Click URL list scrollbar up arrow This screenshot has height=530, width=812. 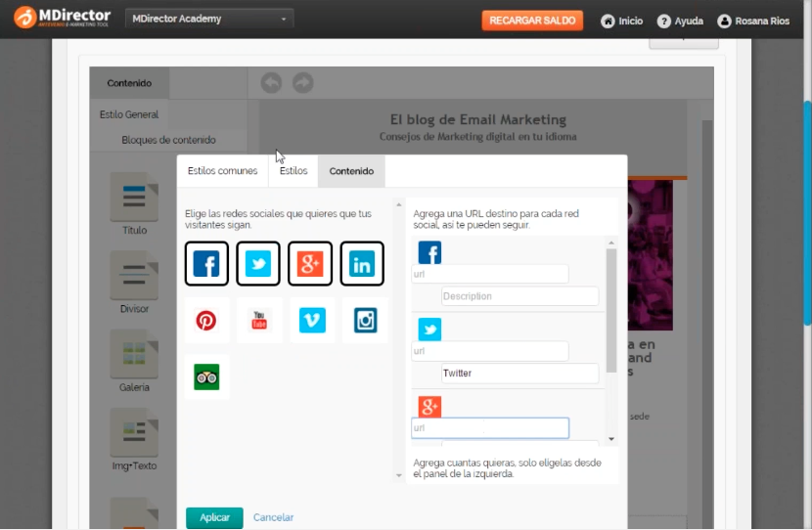[611, 243]
